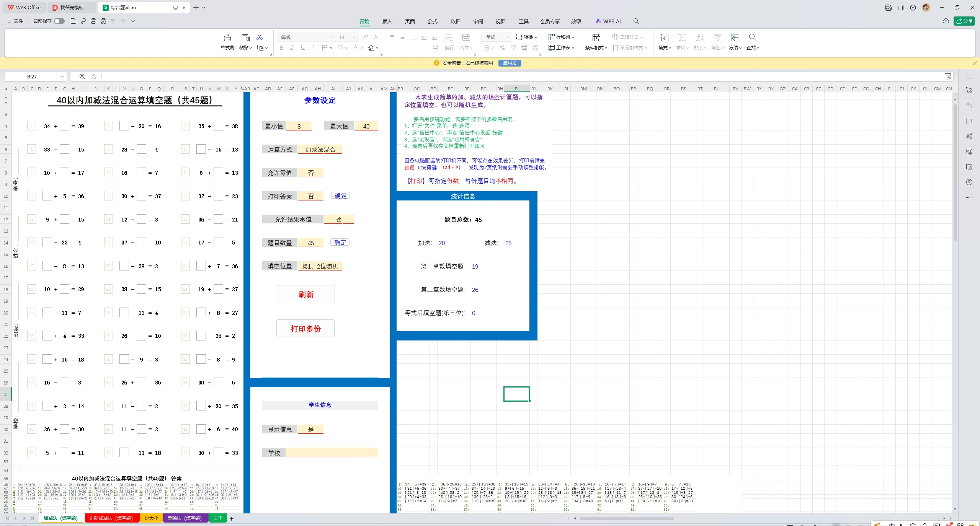Click the WPS AI icon in the ribbon
The height and width of the screenshot is (526, 980).
tap(598, 21)
